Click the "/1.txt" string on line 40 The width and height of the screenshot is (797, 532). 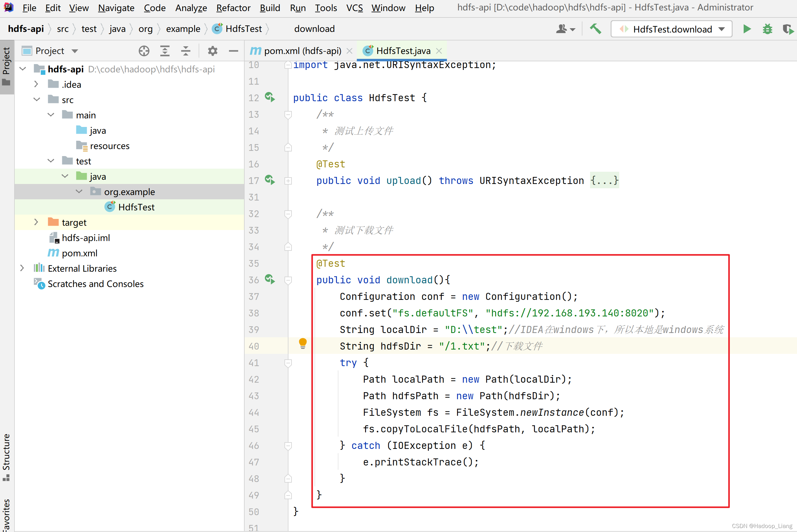[x=462, y=346]
